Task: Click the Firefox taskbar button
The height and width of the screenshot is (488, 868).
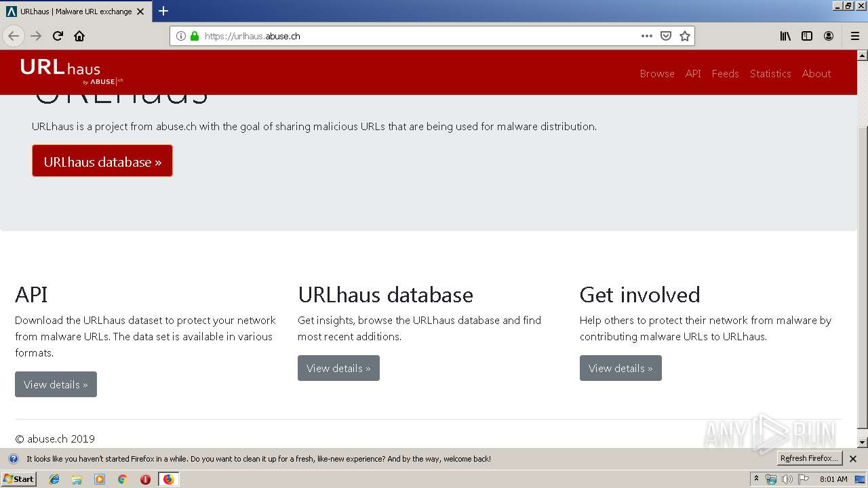Action: click(168, 479)
